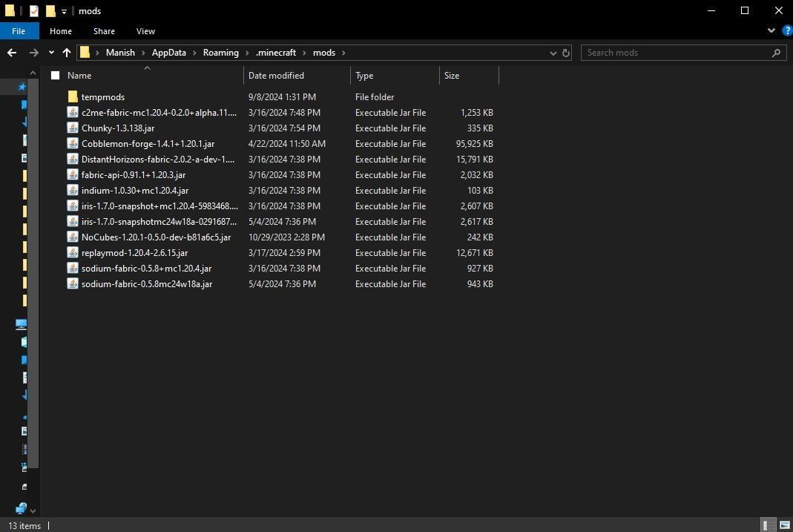The image size is (793, 532).
Task: Click the Up one level arrow
Action: point(67,53)
